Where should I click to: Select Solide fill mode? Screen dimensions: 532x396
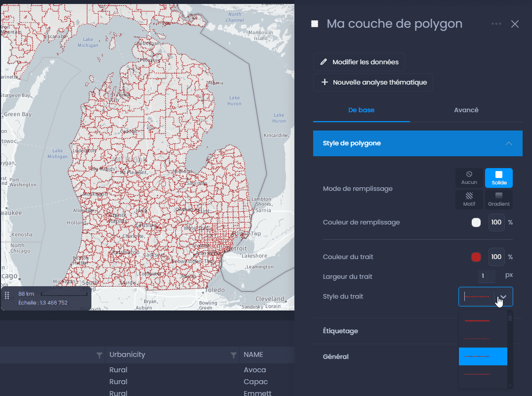click(x=499, y=178)
